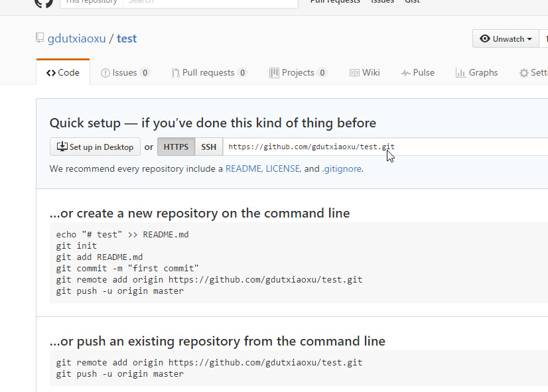The width and height of the screenshot is (548, 392).
Task: Open the Settings gear icon
Action: (x=524, y=73)
